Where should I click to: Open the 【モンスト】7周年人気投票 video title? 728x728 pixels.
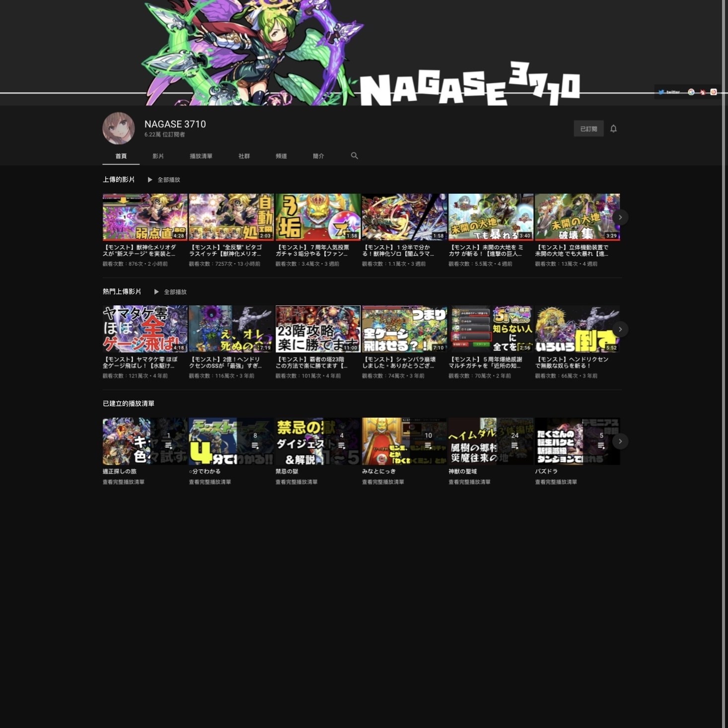point(312,250)
